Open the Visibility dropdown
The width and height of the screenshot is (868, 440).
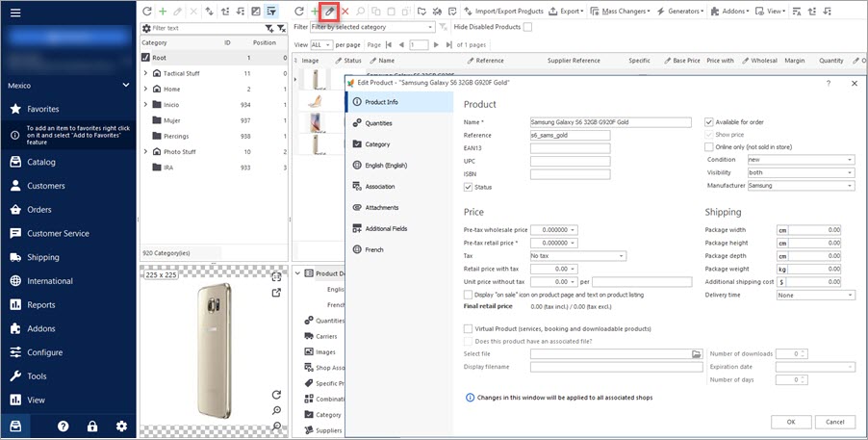pos(801,173)
